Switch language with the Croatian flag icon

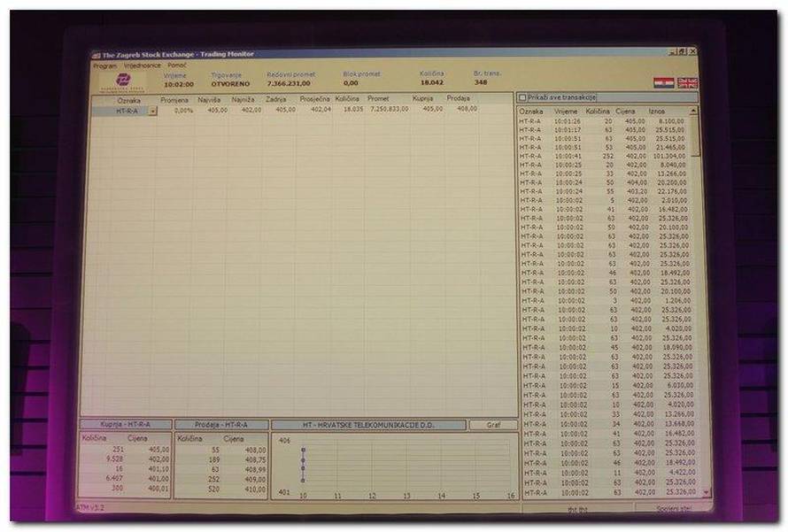coord(662,82)
